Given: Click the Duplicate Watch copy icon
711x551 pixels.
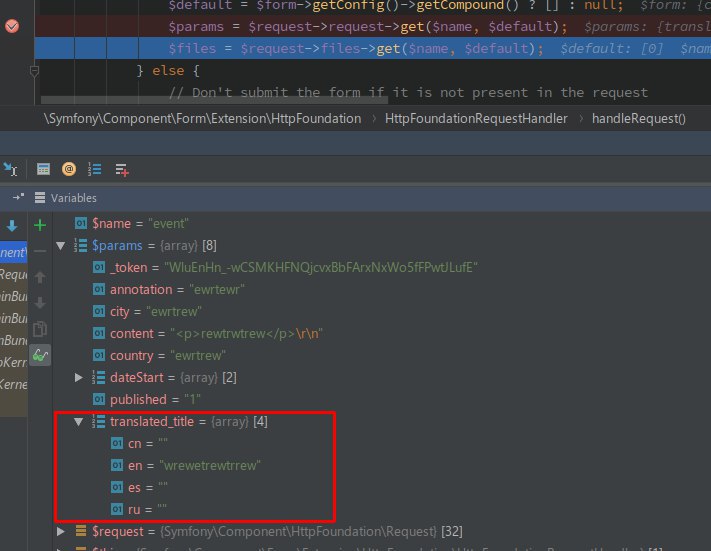Looking at the screenshot, I should (x=40, y=329).
